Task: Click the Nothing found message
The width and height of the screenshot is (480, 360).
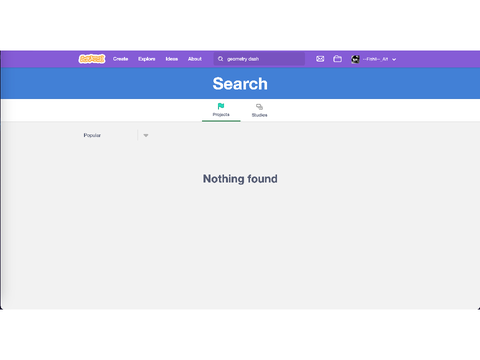Action: (240, 179)
